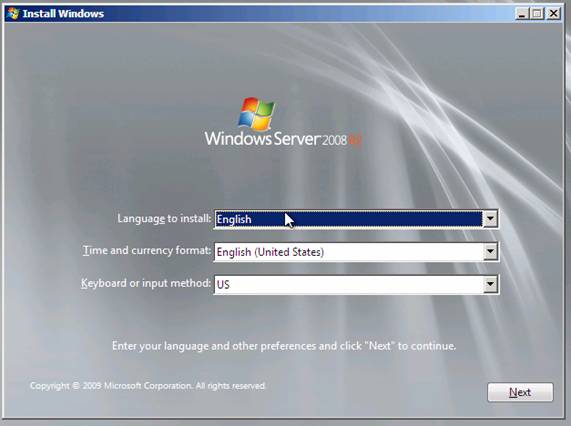
Task: Maximize the Install Windows window
Action: coord(537,14)
